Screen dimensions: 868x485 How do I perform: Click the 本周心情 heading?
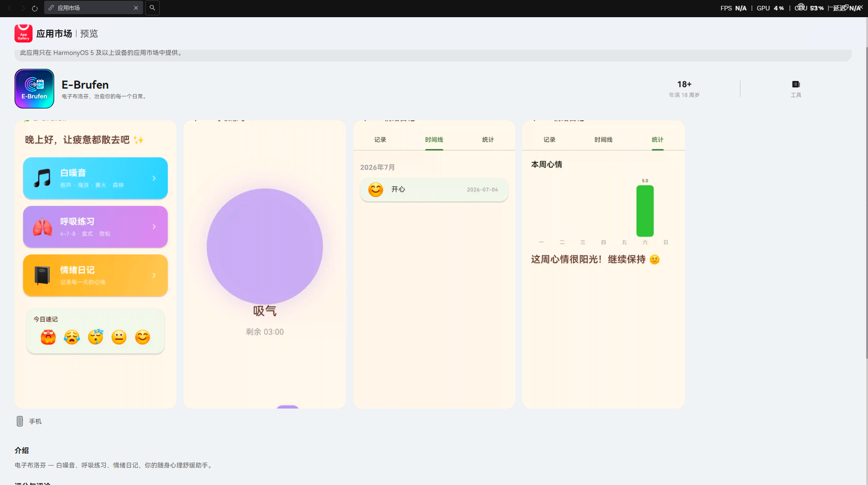546,165
